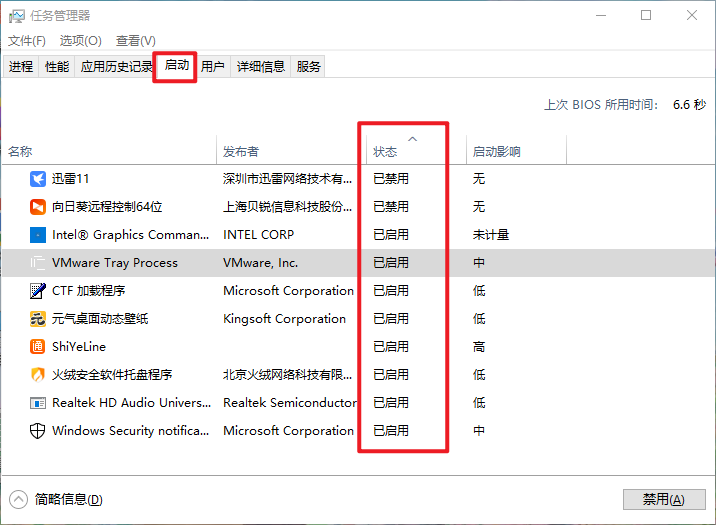Click 已禁用 status of 向日葵远程控制
This screenshot has height=525, width=716.
[x=391, y=207]
